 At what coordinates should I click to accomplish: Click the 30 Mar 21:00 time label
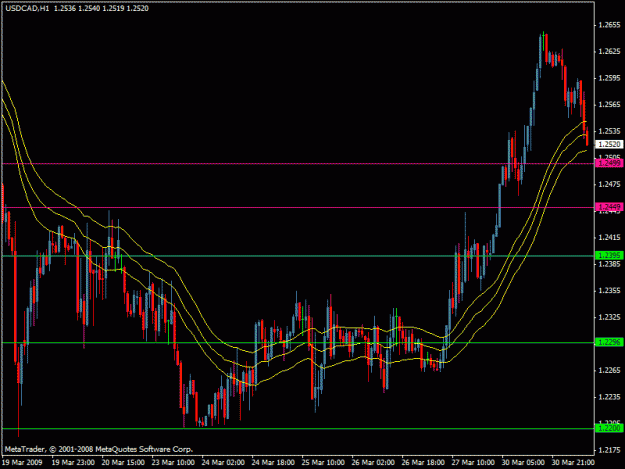pyautogui.click(x=573, y=462)
